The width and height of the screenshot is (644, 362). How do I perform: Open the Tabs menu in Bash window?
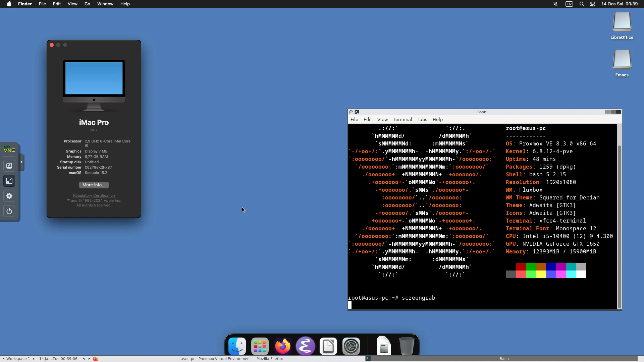(x=422, y=119)
